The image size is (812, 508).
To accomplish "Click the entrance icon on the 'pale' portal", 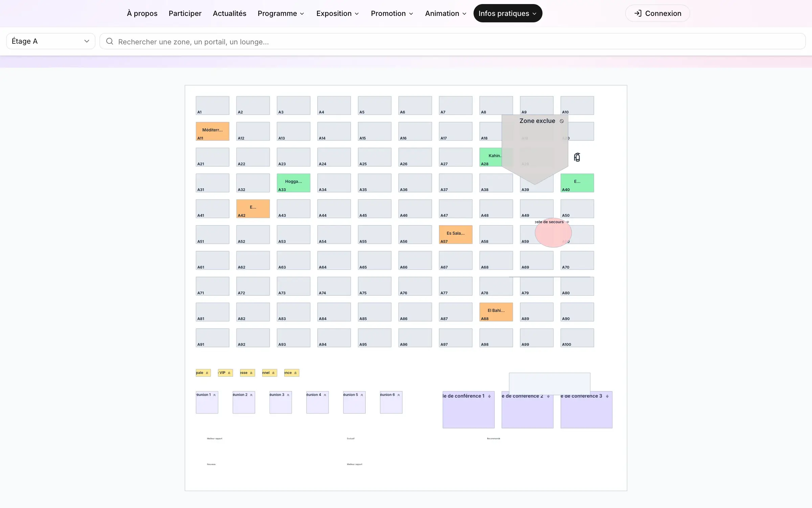I will pos(207,373).
